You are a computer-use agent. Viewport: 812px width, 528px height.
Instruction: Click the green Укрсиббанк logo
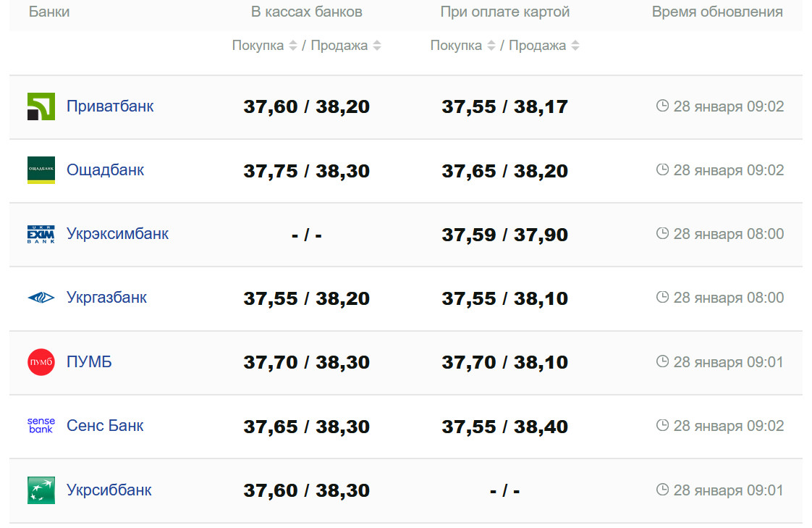pyautogui.click(x=41, y=490)
